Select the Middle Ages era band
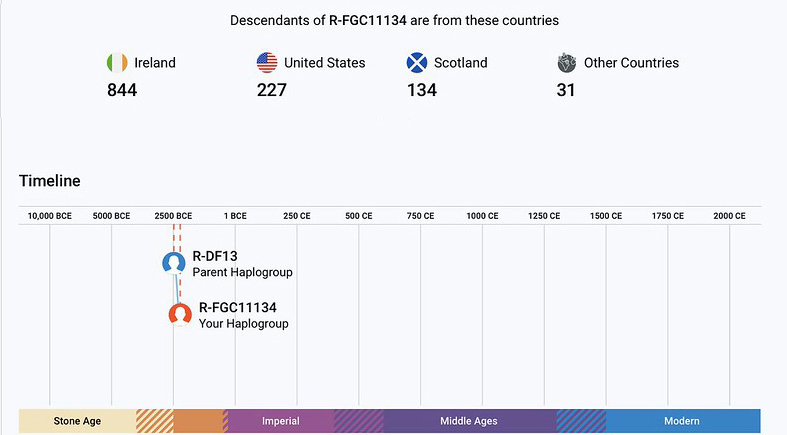The width and height of the screenshot is (787, 435). 469,421
